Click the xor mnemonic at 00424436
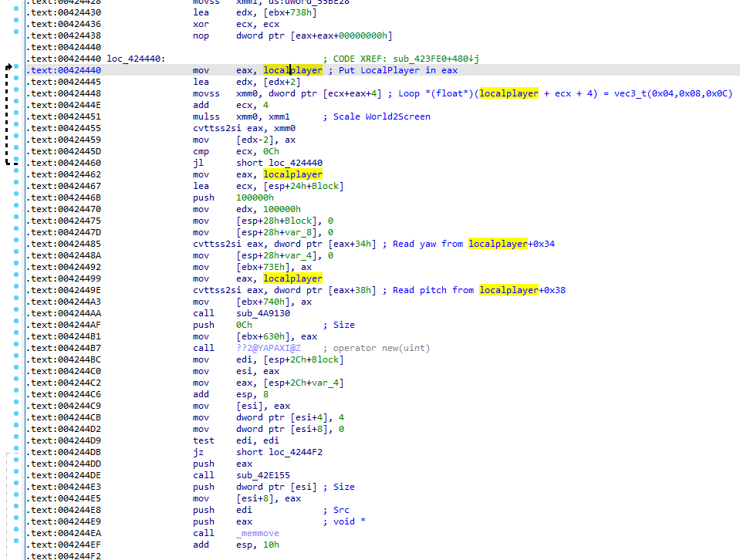The width and height of the screenshot is (740, 560). click(x=201, y=24)
